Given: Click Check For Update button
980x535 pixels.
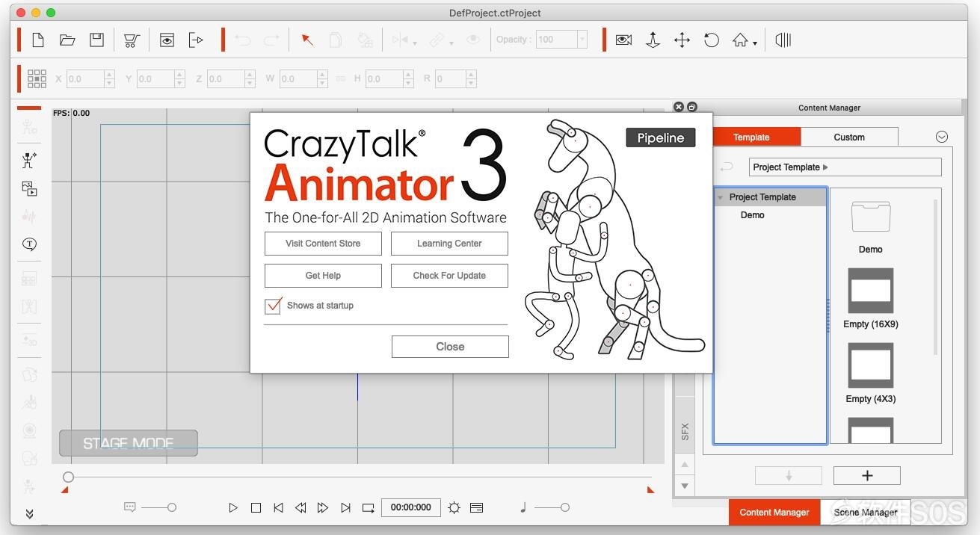Looking at the screenshot, I should [449, 276].
